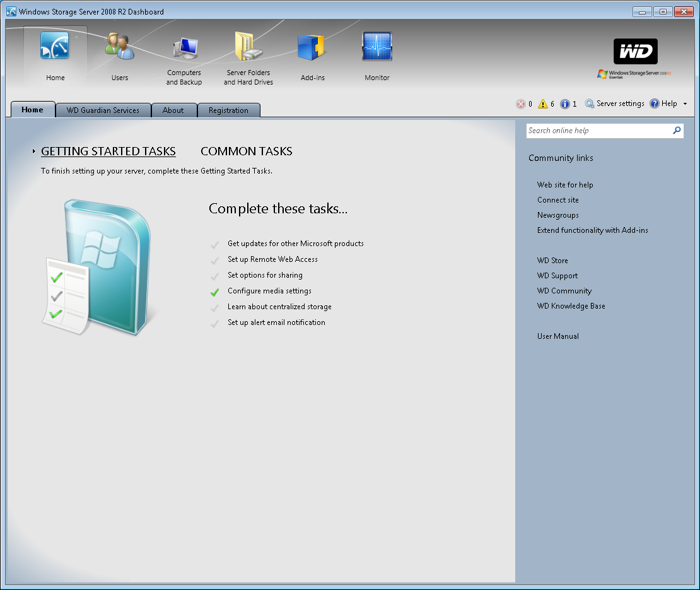This screenshot has height=590, width=700.
Task: Click checkmark beside Configure media settings
Action: click(215, 292)
